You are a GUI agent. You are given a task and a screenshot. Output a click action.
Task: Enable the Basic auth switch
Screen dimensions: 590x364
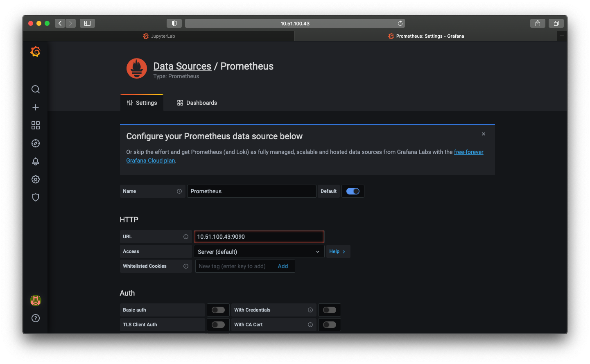(x=218, y=310)
